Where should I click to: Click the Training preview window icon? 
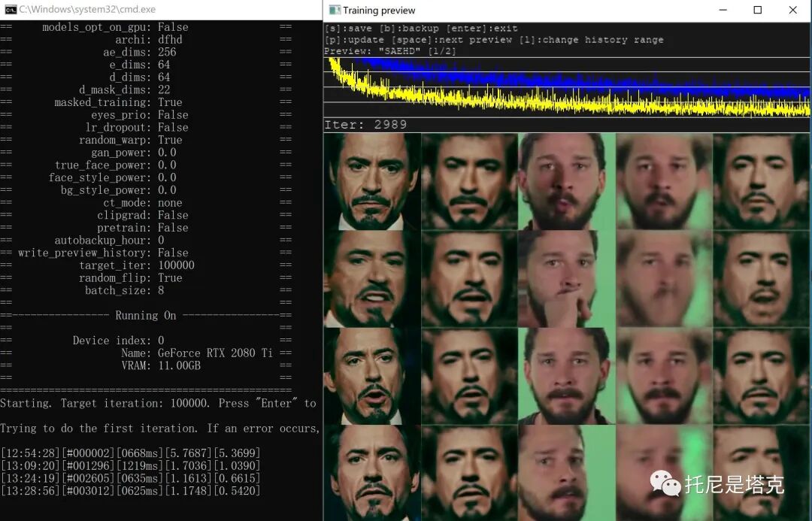[335, 10]
